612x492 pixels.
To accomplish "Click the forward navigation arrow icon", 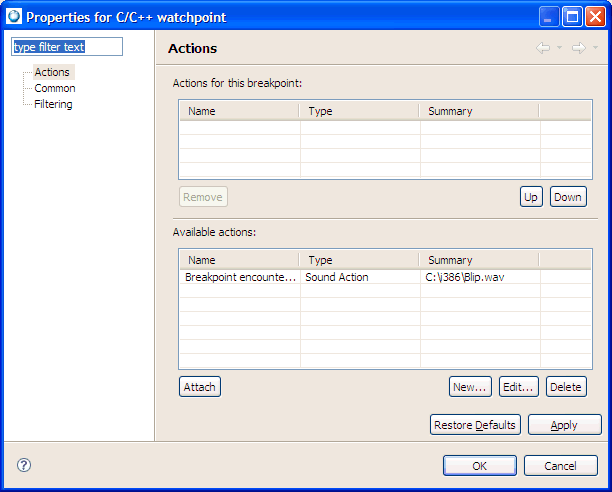I will [577, 48].
